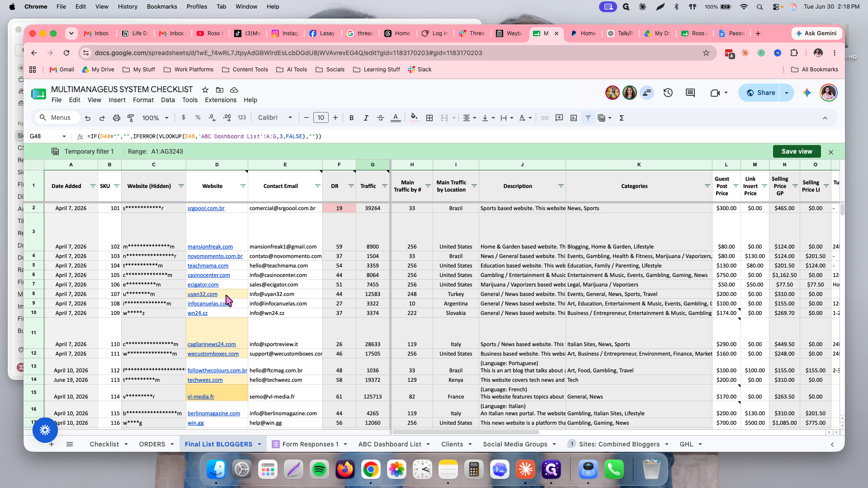
Task: Open the Extensions menu
Action: click(221, 100)
